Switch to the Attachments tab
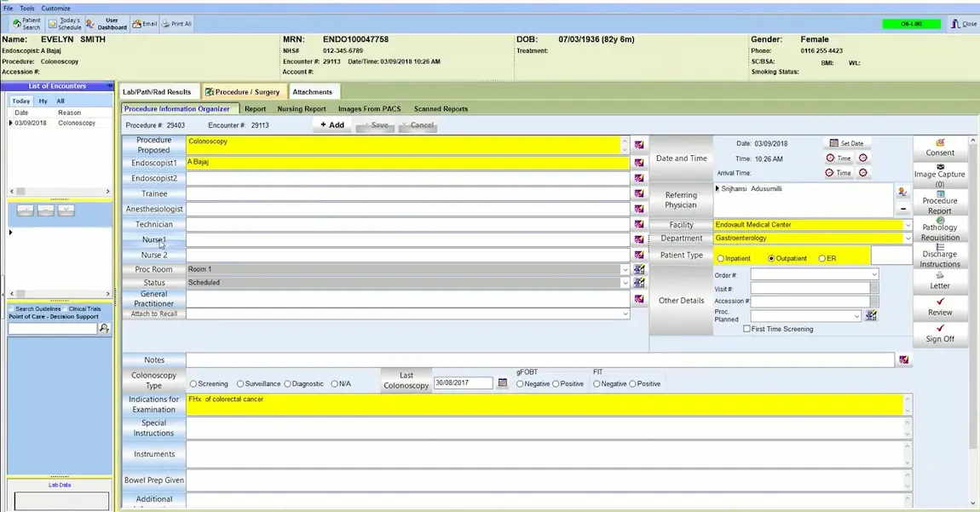Screen dimensions: 980x512 tap(314, 91)
